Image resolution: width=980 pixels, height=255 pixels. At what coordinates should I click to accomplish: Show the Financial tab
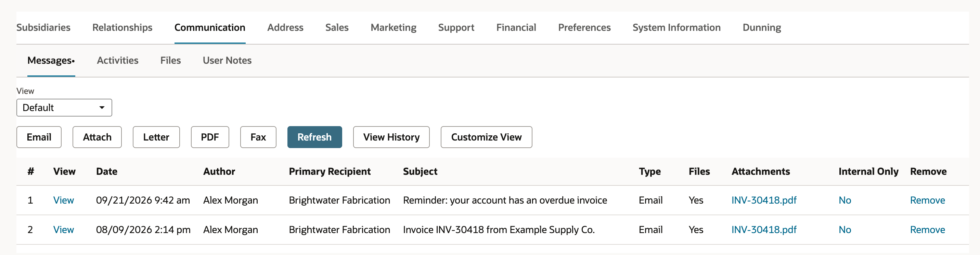click(516, 27)
